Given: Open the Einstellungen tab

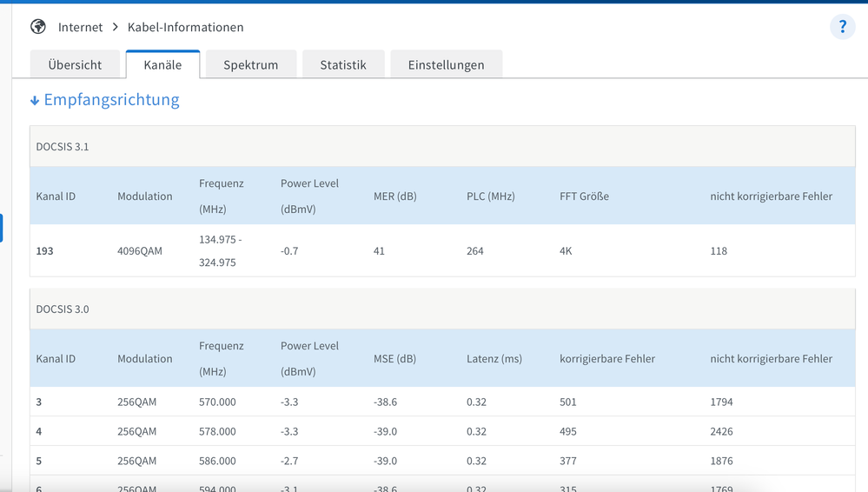Looking at the screenshot, I should tap(446, 64).
